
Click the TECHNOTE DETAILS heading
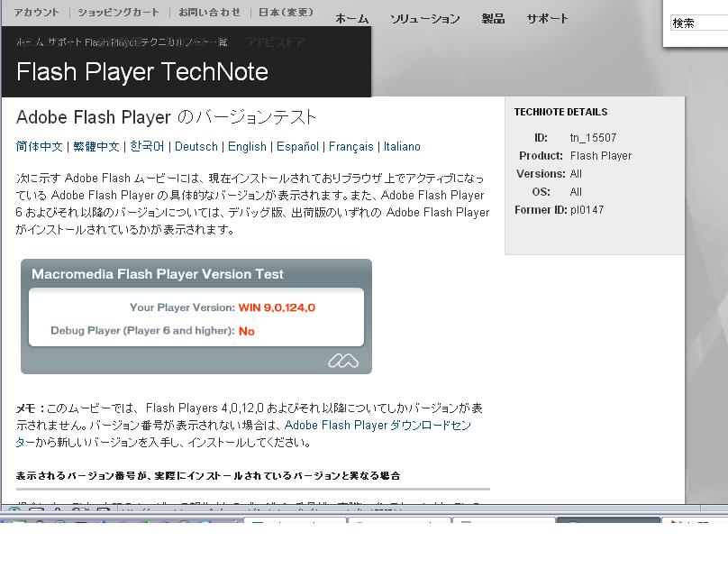(x=560, y=112)
